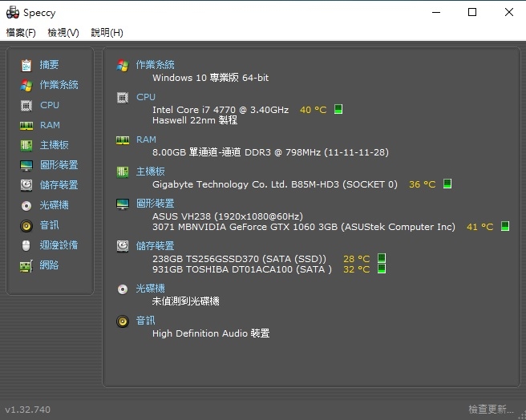The image size is (526, 420).
Task: Switch to 圖形裝置 section in sidebar
Action: [x=59, y=164]
